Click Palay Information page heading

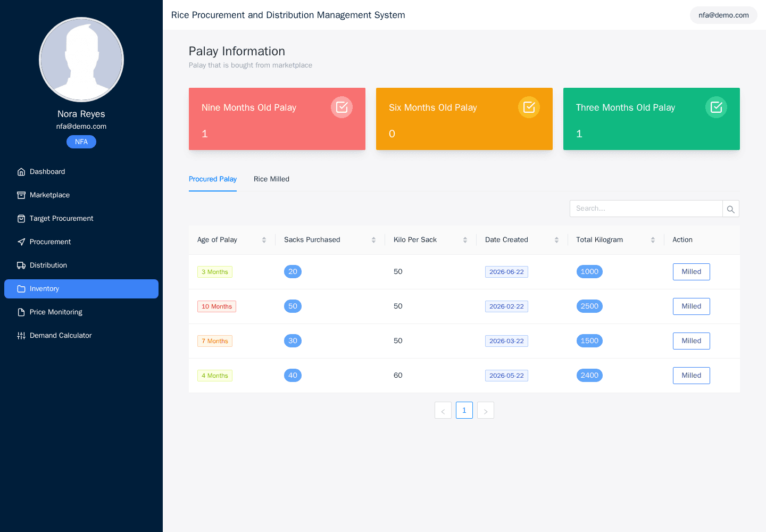tap(237, 51)
